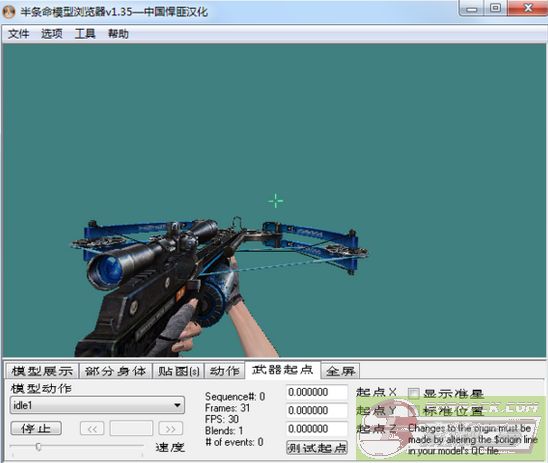Enable the 显示准星 checkbox
The image size is (548, 463).
(x=413, y=393)
